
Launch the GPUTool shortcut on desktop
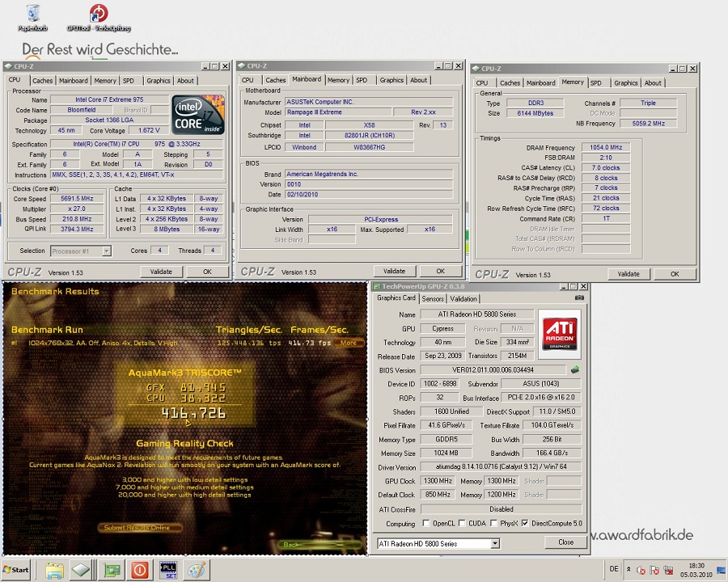[x=99, y=18]
